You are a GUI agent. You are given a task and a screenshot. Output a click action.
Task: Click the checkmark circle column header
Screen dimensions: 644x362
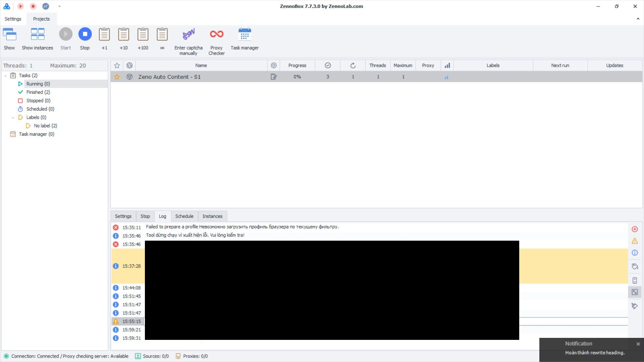point(328,65)
